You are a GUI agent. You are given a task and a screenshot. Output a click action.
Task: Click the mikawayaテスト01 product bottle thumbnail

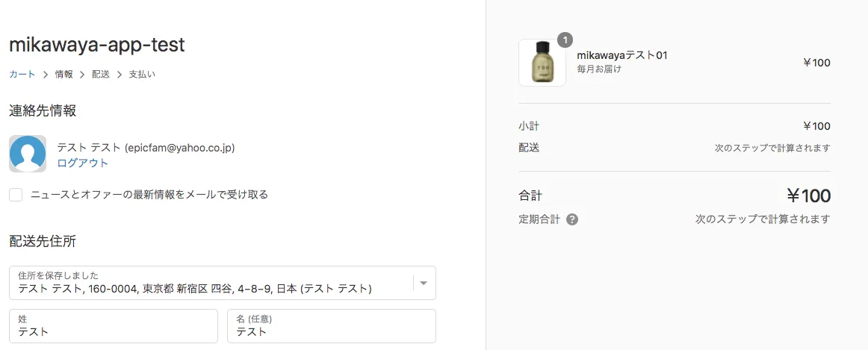coord(542,63)
